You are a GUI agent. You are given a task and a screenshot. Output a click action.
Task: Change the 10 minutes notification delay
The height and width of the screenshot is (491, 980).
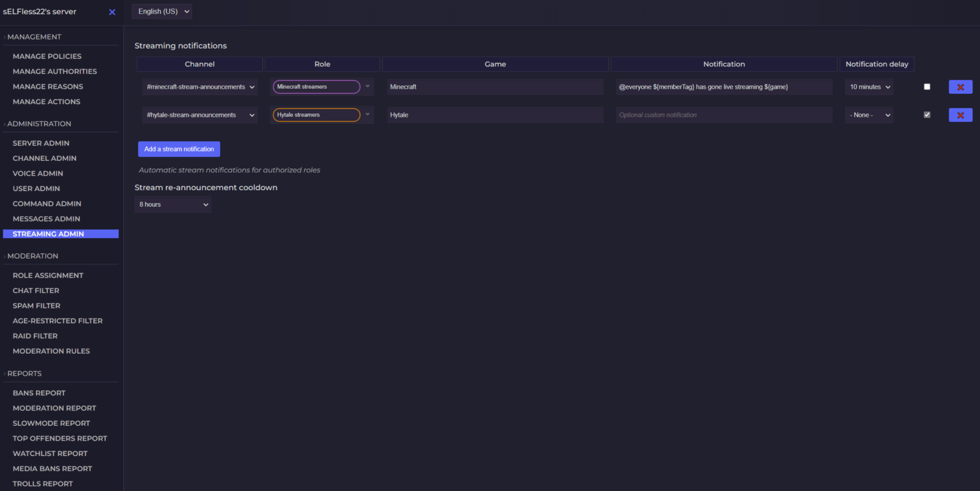pyautogui.click(x=869, y=87)
